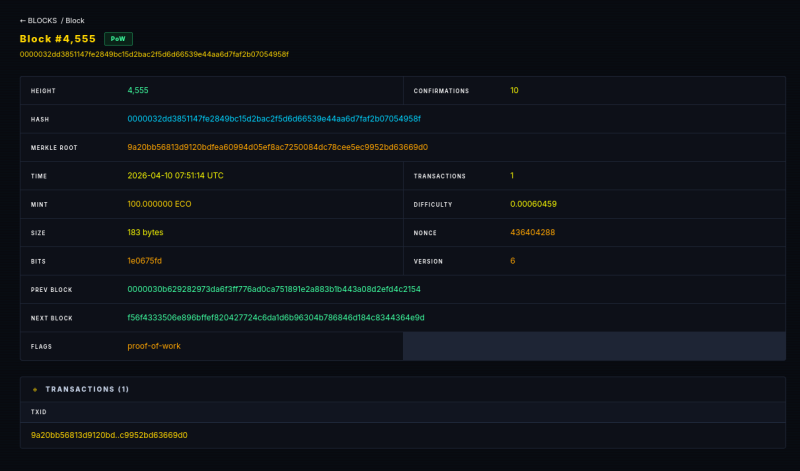This screenshot has width=800, height=471.
Task: Go back via the ← BLOCKS link
Action: point(40,20)
